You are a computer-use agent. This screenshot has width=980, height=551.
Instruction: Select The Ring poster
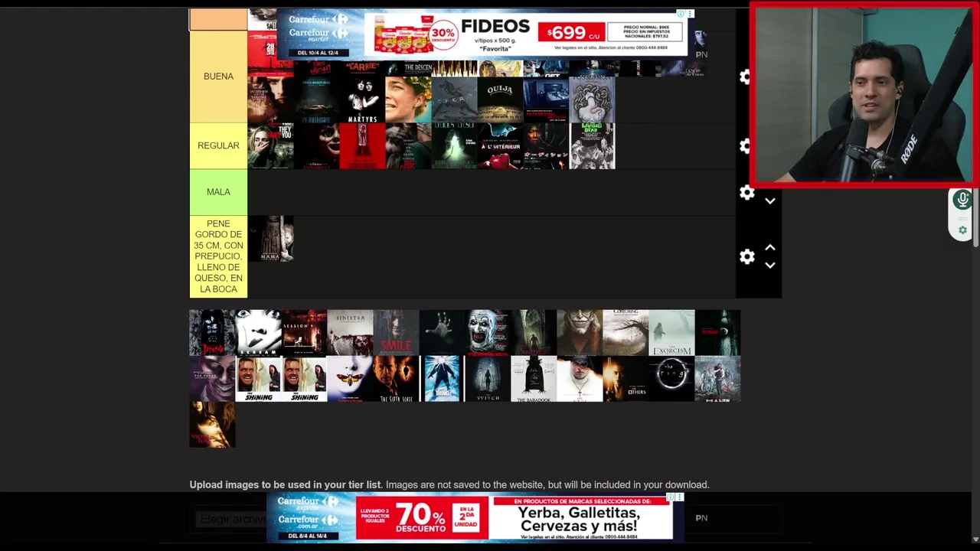(671, 379)
